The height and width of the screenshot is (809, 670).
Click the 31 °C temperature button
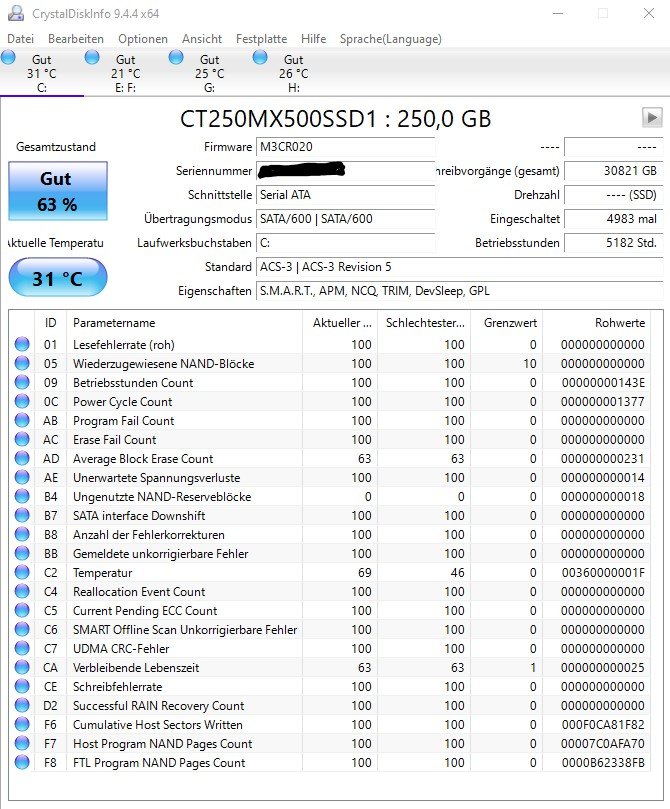coord(58,278)
